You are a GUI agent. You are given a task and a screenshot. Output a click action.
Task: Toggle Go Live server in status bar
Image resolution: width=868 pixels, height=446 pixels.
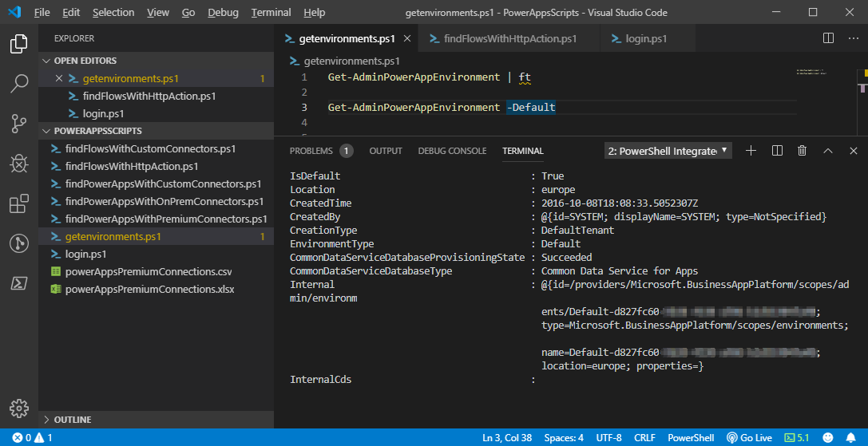750,438
